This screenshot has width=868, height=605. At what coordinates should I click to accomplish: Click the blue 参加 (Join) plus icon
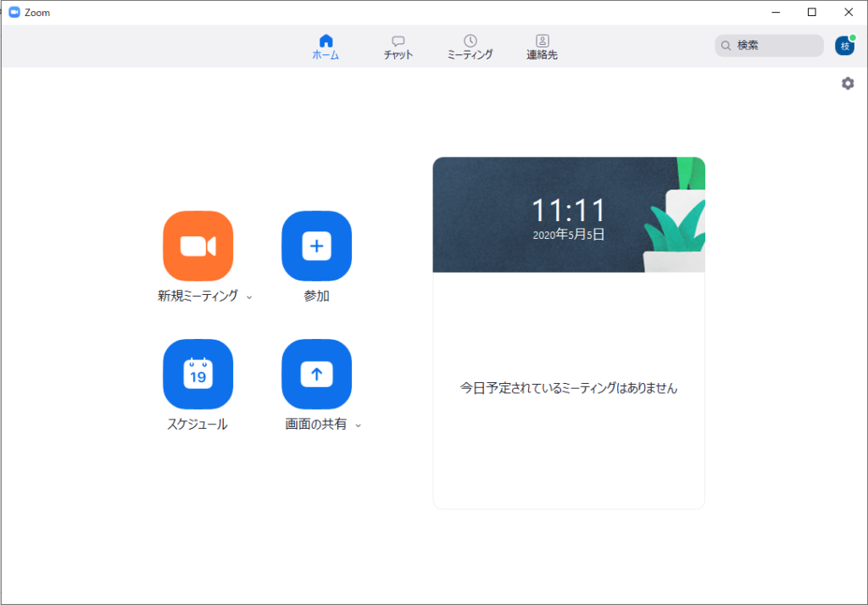317,246
